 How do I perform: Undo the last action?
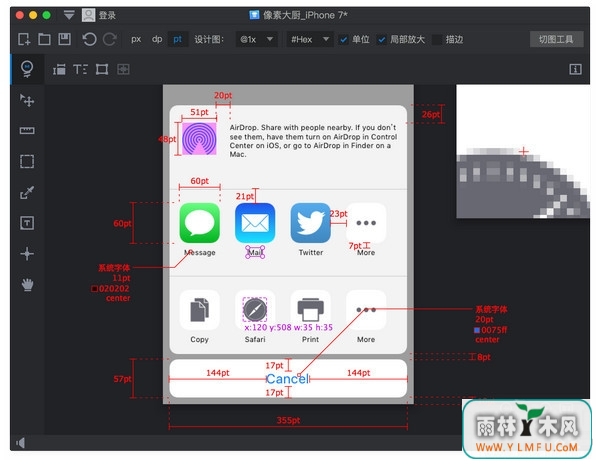[89, 39]
